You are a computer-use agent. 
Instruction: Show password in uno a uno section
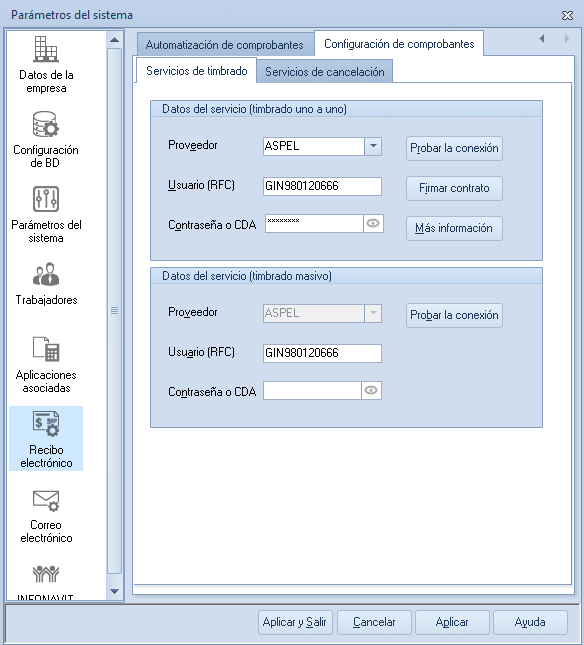[373, 223]
